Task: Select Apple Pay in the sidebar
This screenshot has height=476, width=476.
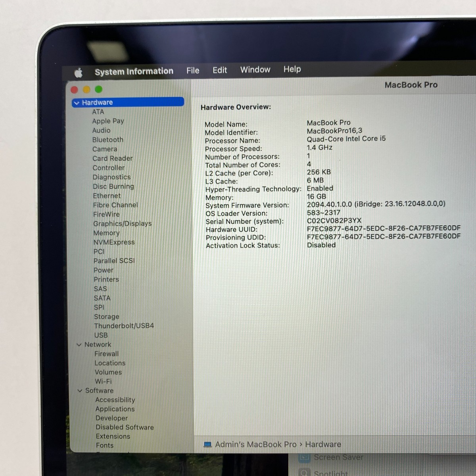Action: pyautogui.click(x=108, y=121)
